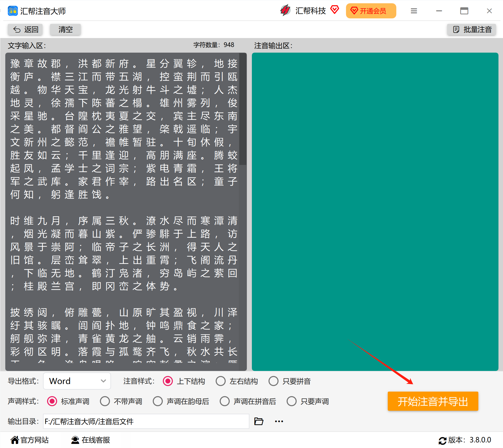Screen dimensions: 503x448
Task: Choose 不带声调 tone style
Action: click(x=105, y=401)
